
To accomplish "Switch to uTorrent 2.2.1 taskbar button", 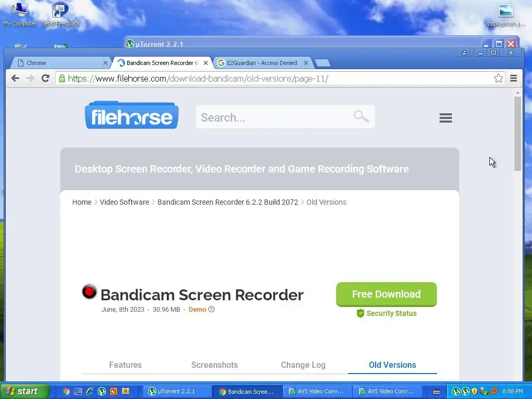I will tap(179, 391).
